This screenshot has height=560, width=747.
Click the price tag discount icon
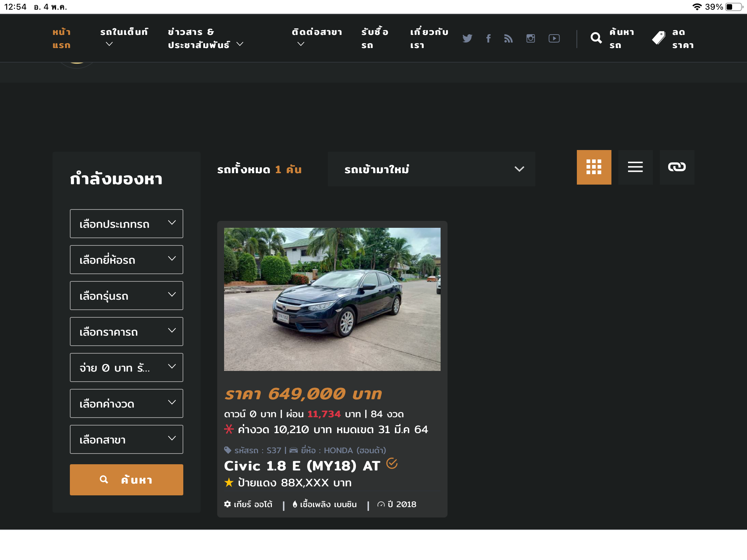658,38
